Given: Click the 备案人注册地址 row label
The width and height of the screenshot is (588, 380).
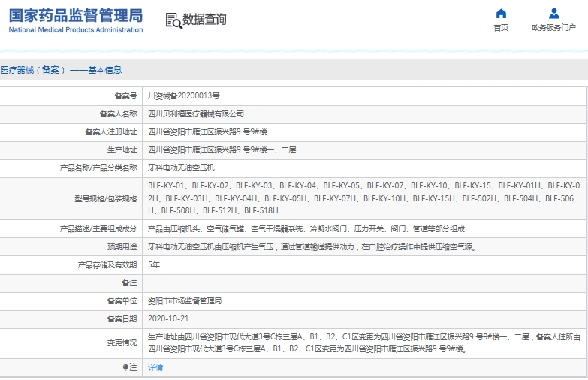Looking at the screenshot, I should tap(111, 131).
